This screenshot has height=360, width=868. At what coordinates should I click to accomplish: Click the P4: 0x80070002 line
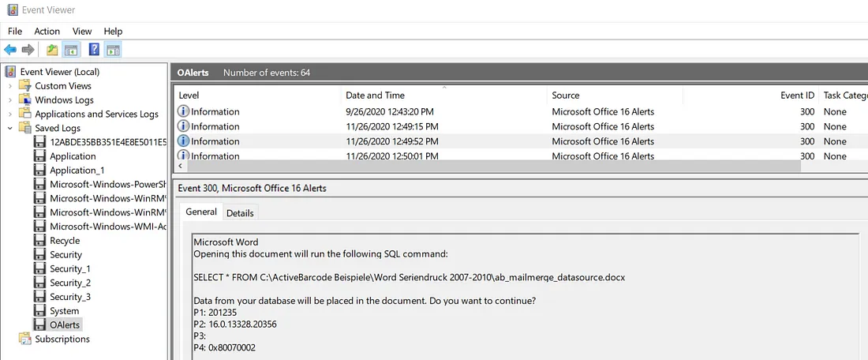[224, 347]
